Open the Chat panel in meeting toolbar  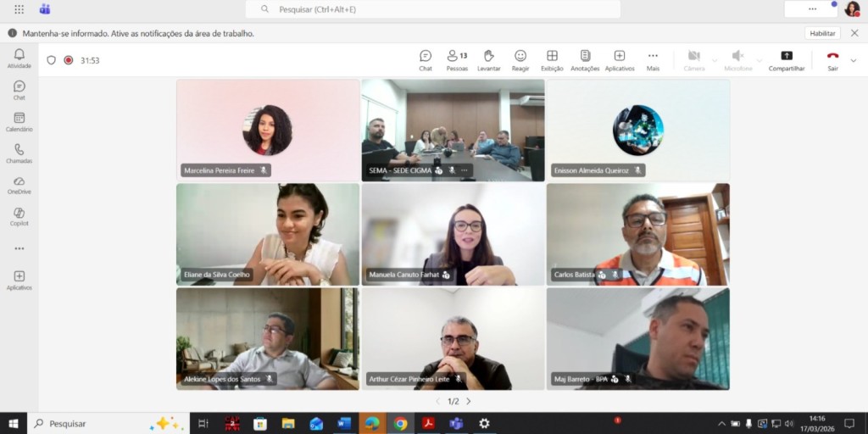coord(426,60)
